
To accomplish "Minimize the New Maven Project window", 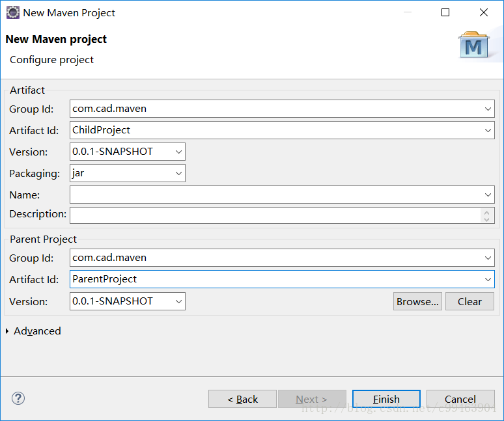I will click(408, 12).
